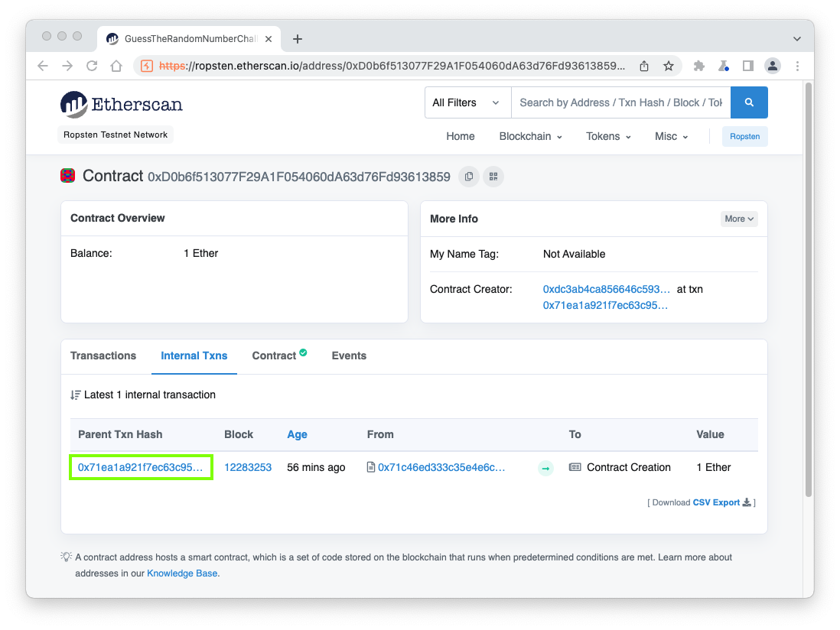Click the sort icon beside the Latest internal transaction heading
The width and height of the screenshot is (840, 630).
[x=75, y=395]
